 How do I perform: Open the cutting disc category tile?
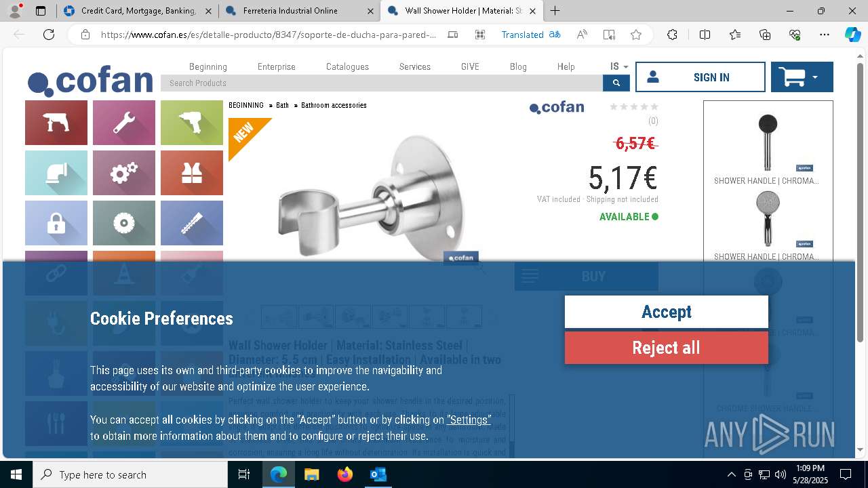click(124, 223)
